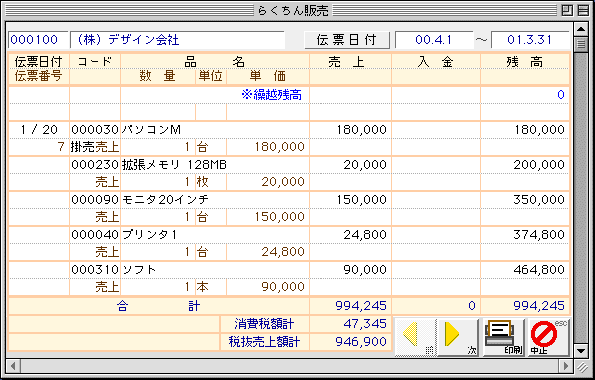Click the customer name field デザイン会社

coord(177,40)
